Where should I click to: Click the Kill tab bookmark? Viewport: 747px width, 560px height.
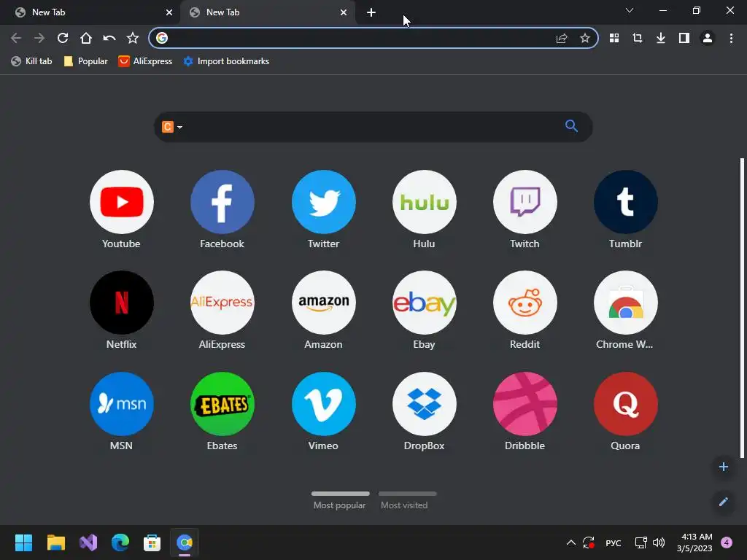pos(31,61)
